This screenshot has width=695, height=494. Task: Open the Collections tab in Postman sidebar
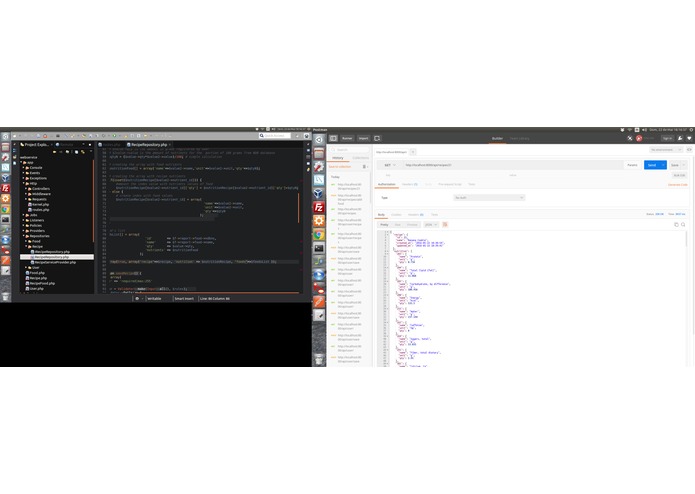tap(360, 158)
